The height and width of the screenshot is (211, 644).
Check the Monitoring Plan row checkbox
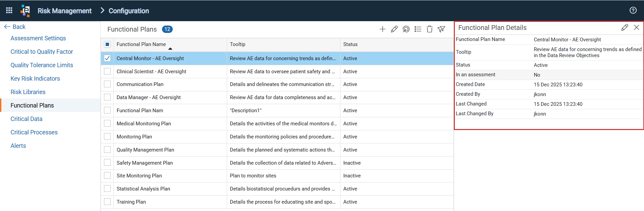click(x=107, y=137)
